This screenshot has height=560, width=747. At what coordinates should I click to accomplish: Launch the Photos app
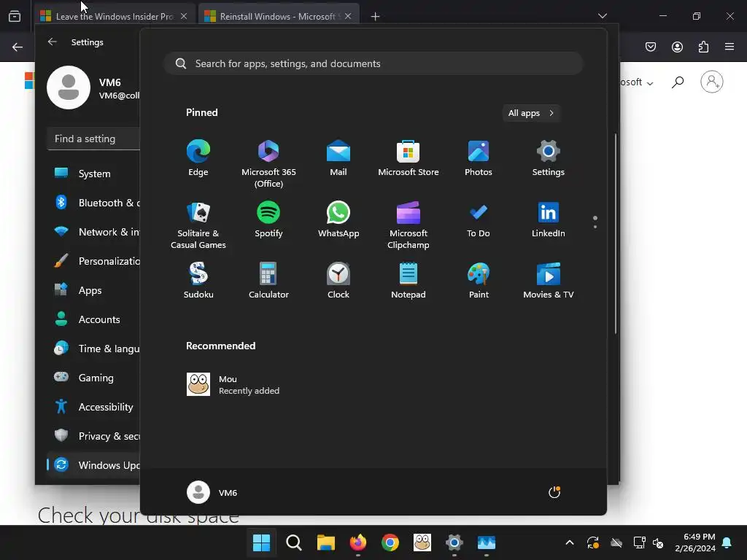(479, 158)
